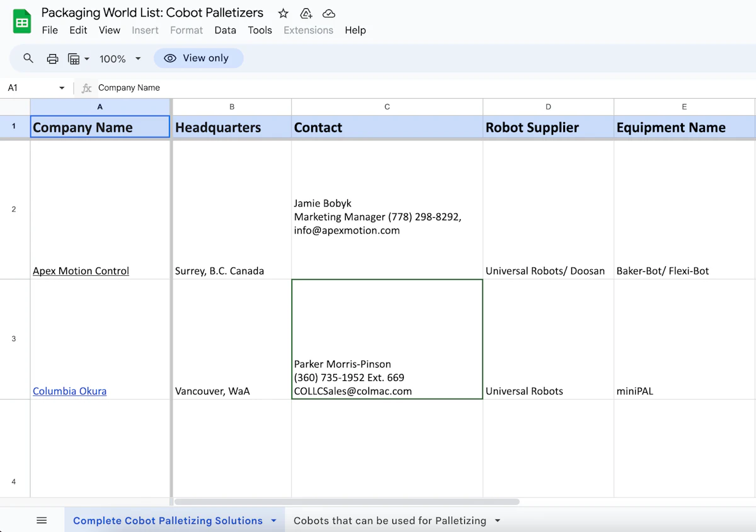Click the Parker Morris-Pinson contact cell

[x=387, y=339]
